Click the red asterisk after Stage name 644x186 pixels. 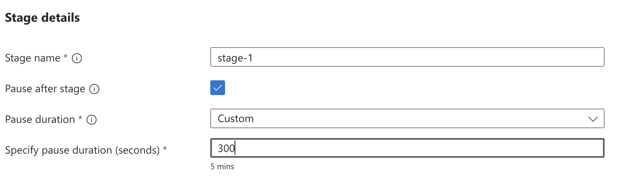(65, 57)
